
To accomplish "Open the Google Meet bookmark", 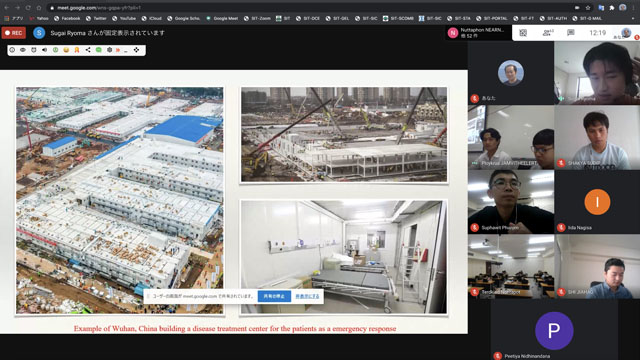I will [222, 18].
